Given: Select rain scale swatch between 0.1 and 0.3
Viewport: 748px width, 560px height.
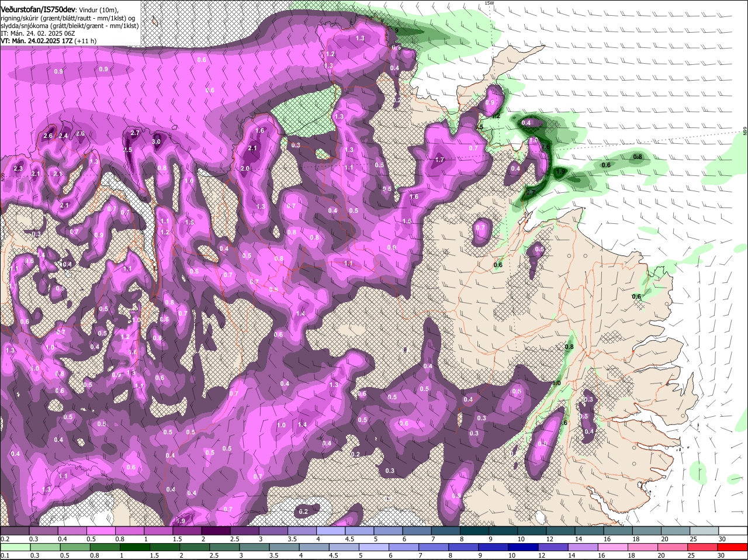Looking at the screenshot, I should click(14, 547).
